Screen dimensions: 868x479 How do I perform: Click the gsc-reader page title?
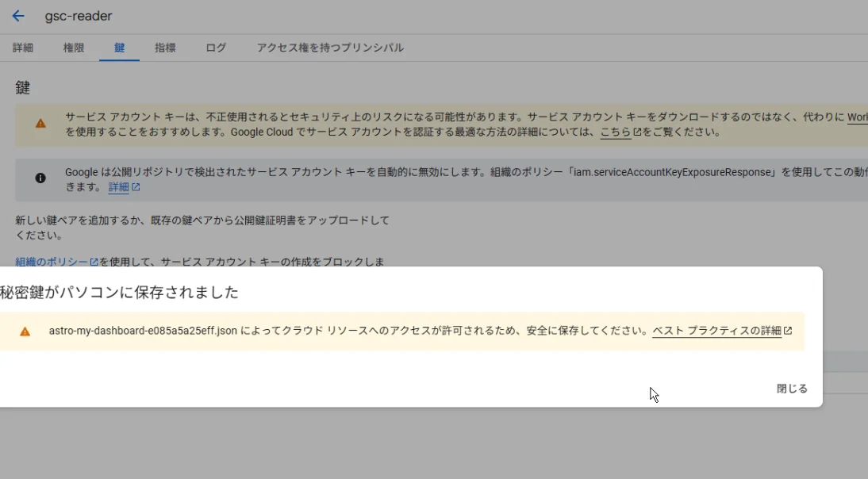point(79,16)
